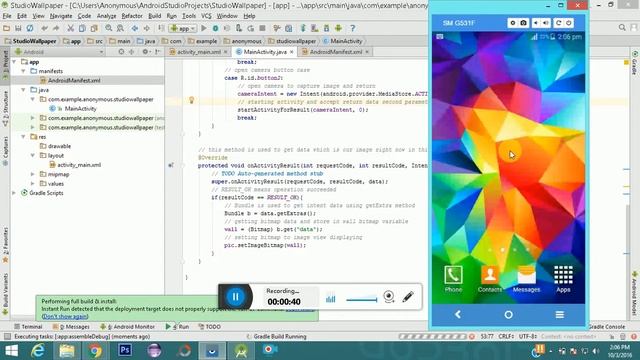Click the emulator camera screenshot icon
The height and width of the screenshot is (360, 640).
click(523, 23)
